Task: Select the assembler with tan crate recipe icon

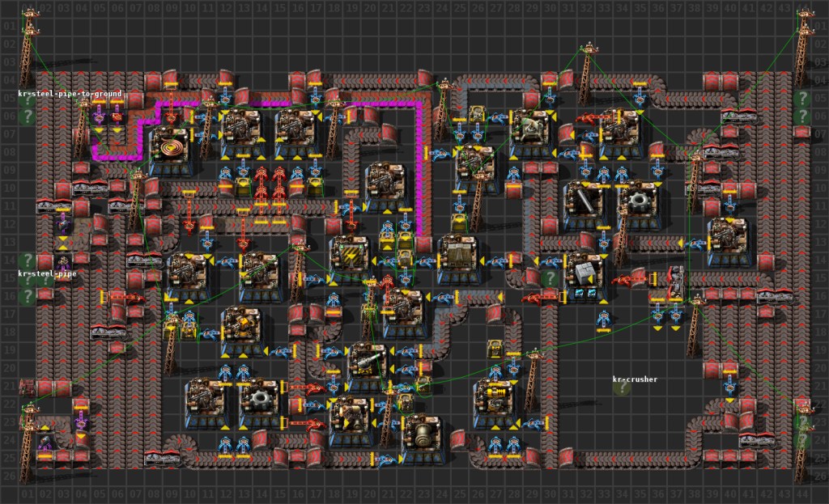Action: pos(457,259)
